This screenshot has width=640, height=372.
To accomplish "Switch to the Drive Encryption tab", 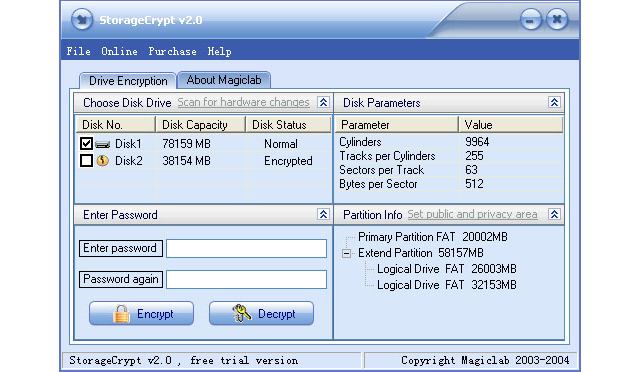I will click(x=128, y=81).
